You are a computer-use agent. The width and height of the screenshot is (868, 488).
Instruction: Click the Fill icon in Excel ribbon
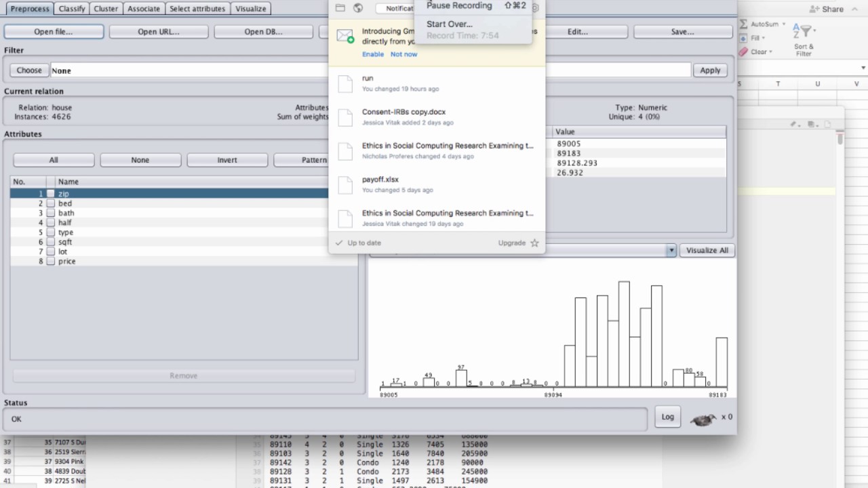(743, 38)
